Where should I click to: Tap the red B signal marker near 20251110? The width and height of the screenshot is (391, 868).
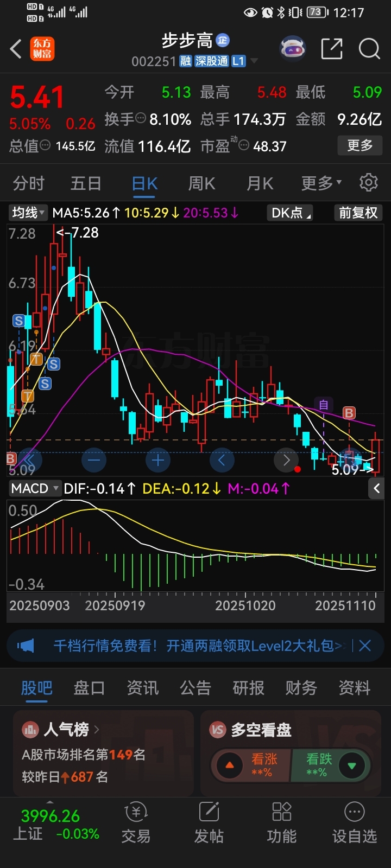point(349,413)
